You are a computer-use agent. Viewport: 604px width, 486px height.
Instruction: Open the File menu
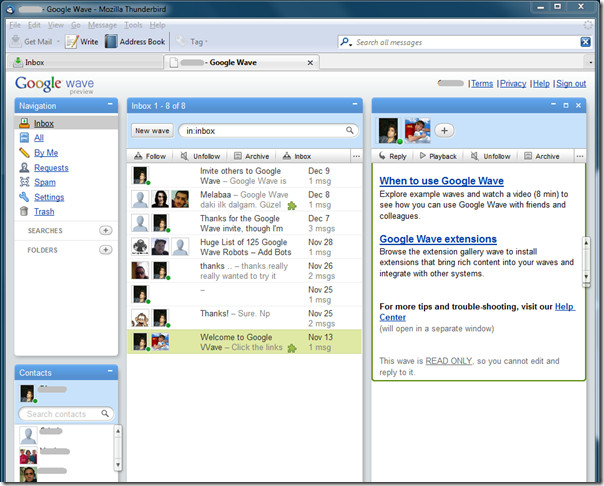(x=15, y=25)
